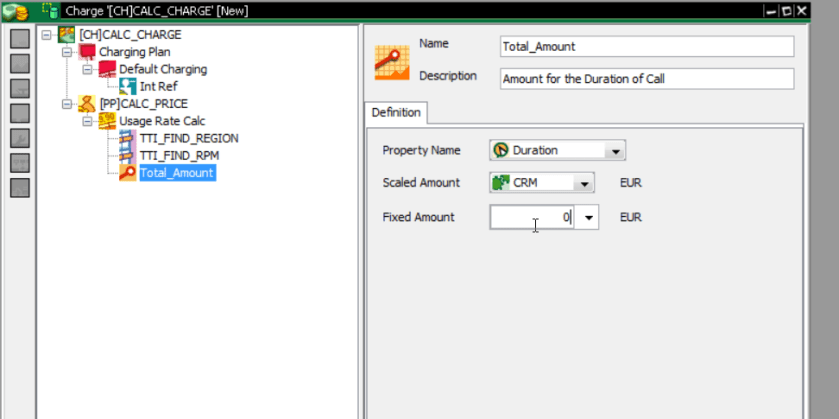The image size is (839, 419).
Task: Click the EUR unit beside Scaled Amount
Action: pyautogui.click(x=630, y=183)
